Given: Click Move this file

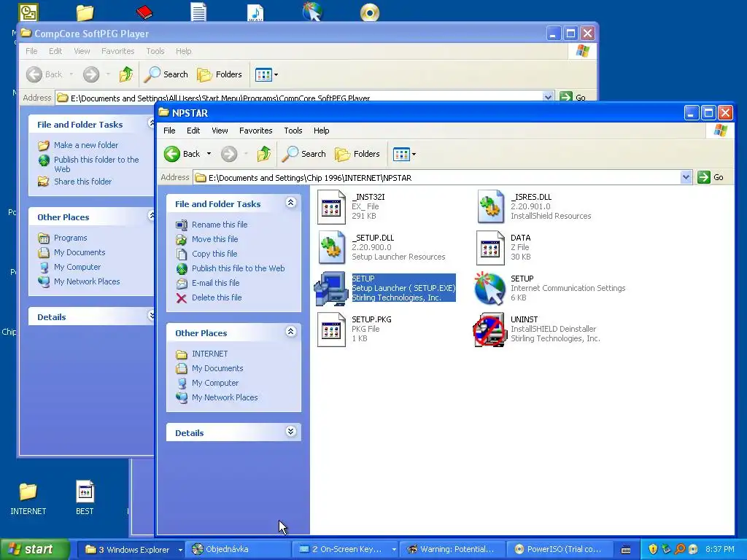Looking at the screenshot, I should point(215,239).
